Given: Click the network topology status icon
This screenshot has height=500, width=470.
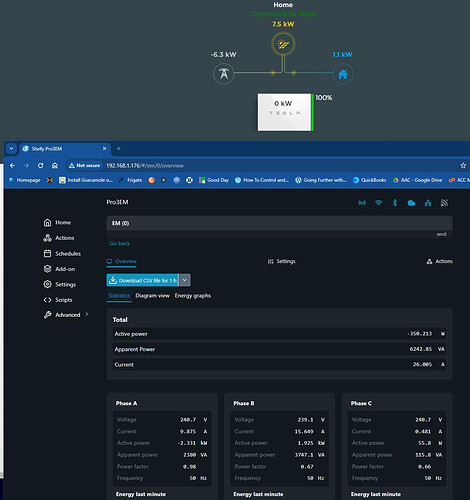Looking at the screenshot, I should tap(428, 203).
